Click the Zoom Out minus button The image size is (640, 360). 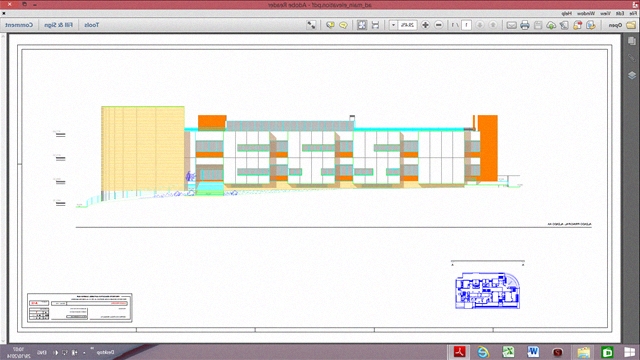[439, 25]
